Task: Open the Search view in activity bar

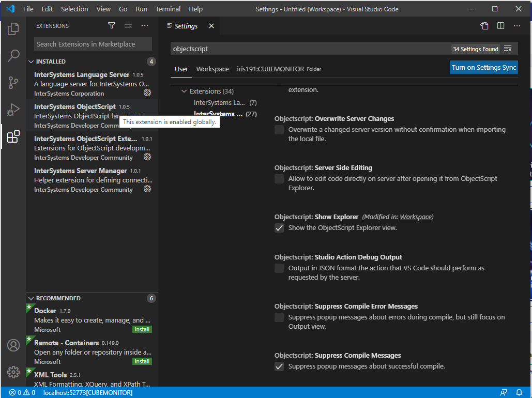Action: click(13, 55)
